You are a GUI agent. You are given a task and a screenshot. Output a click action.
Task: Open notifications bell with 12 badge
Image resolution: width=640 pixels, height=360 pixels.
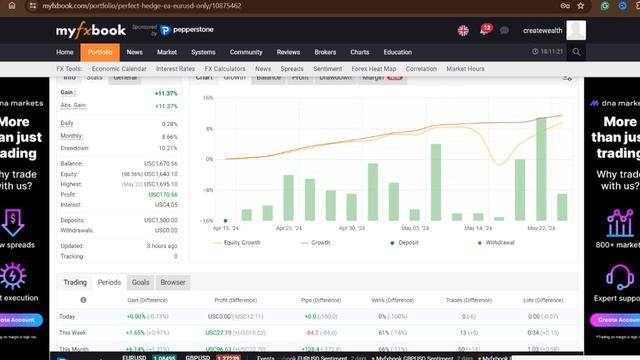[x=485, y=30]
